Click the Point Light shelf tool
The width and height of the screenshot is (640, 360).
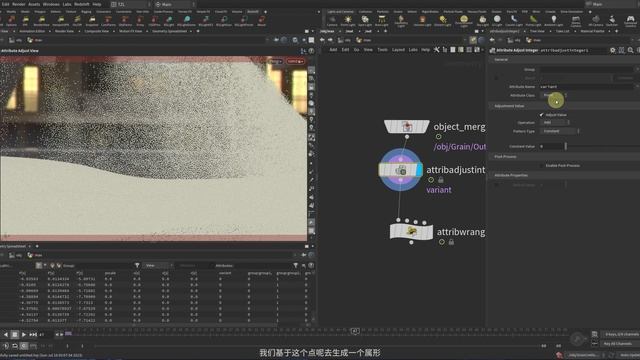(x=348, y=21)
